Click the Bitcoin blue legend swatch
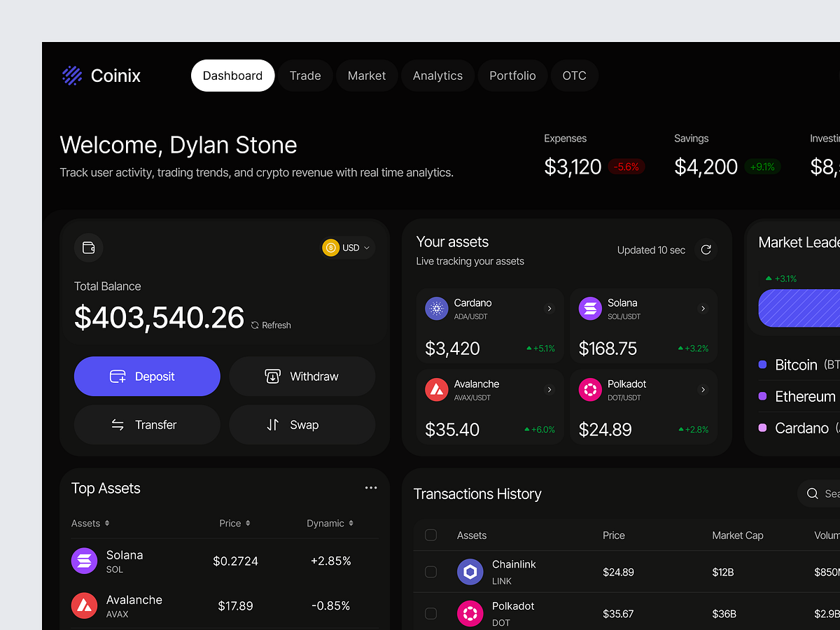Image resolution: width=840 pixels, height=630 pixels. (x=763, y=365)
